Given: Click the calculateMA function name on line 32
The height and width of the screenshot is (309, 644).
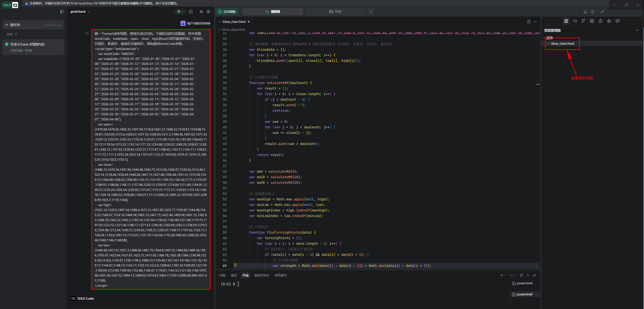Looking at the screenshot, I should [x=277, y=83].
